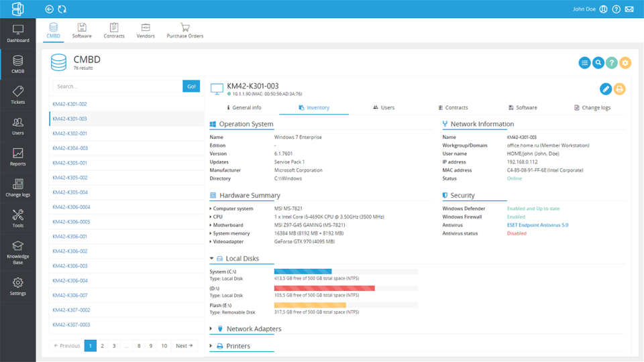The image size is (644, 362).
Task: Open Change logs in the sidebar
Action: tap(17, 188)
